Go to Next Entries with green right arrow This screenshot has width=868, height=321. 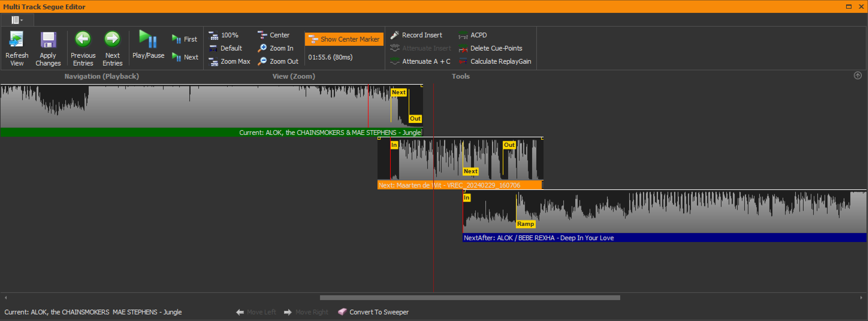(x=112, y=39)
